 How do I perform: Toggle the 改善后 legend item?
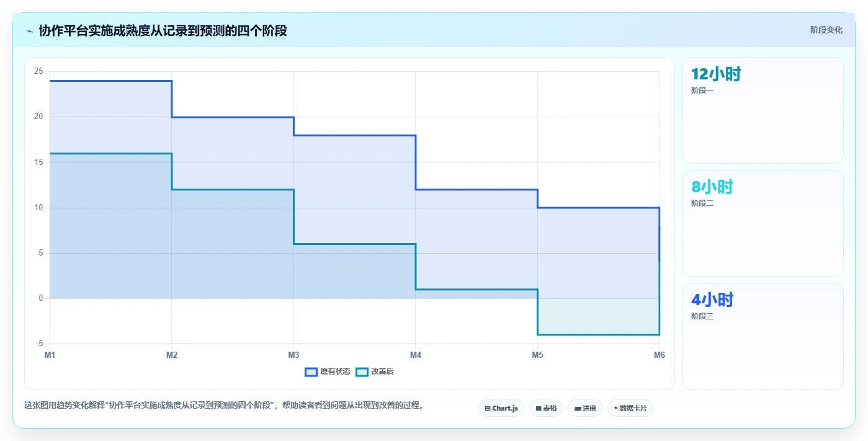tap(375, 372)
